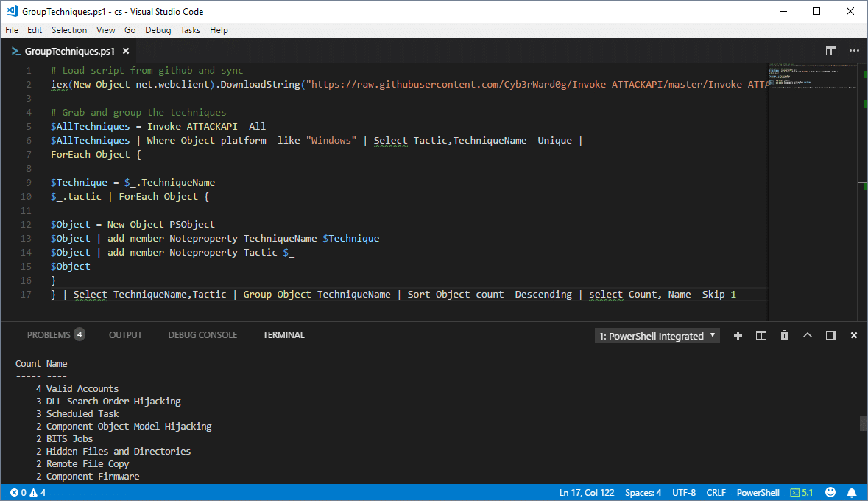Click the comment 'Grab and group the techniques'
Image resolution: width=868 pixels, height=501 pixels.
pyautogui.click(x=138, y=113)
